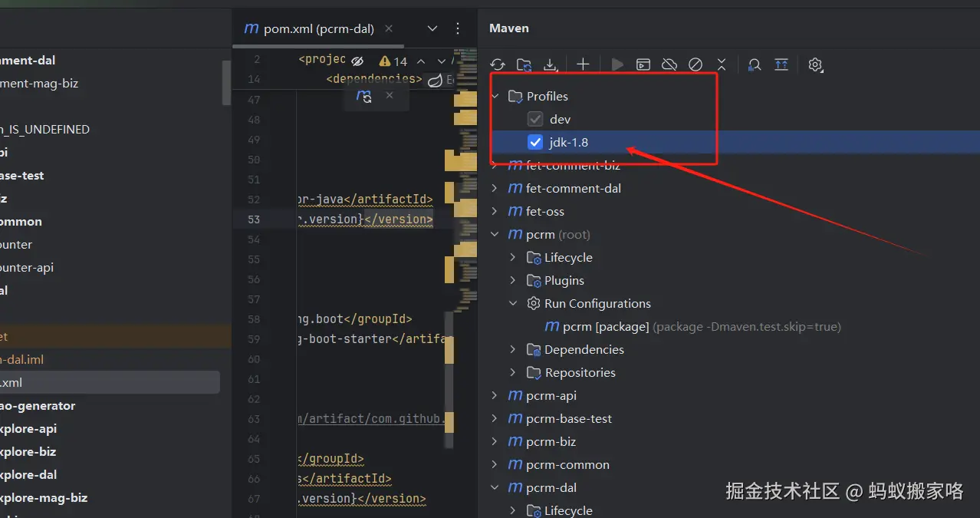The width and height of the screenshot is (980, 518).
Task: Select fet-comment-biz module row
Action: [728, 165]
